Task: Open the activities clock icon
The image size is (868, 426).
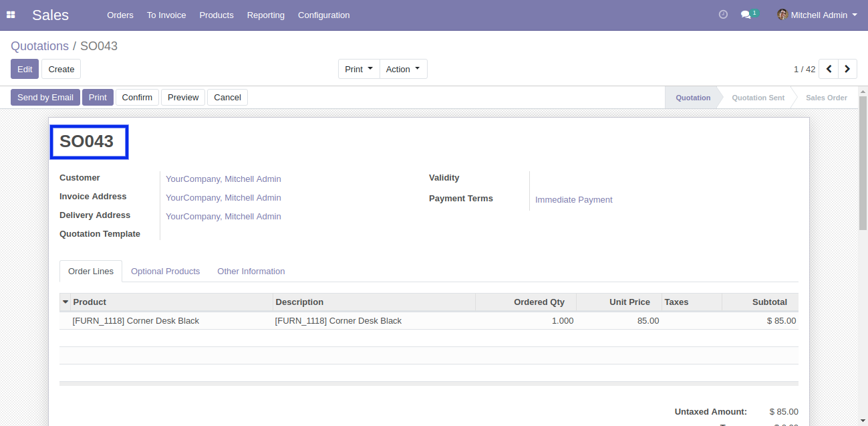Action: (723, 15)
